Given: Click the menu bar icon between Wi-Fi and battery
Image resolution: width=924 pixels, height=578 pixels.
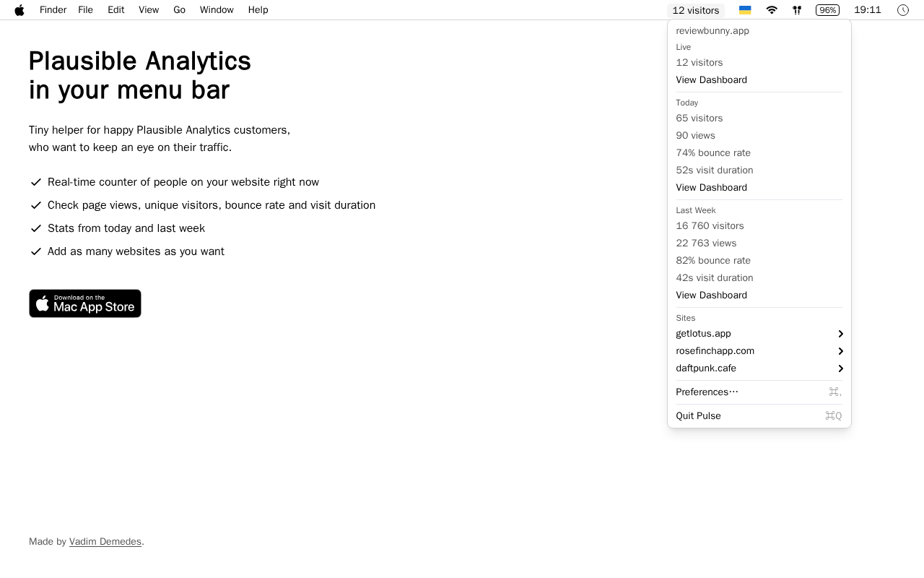Looking at the screenshot, I should (797, 10).
